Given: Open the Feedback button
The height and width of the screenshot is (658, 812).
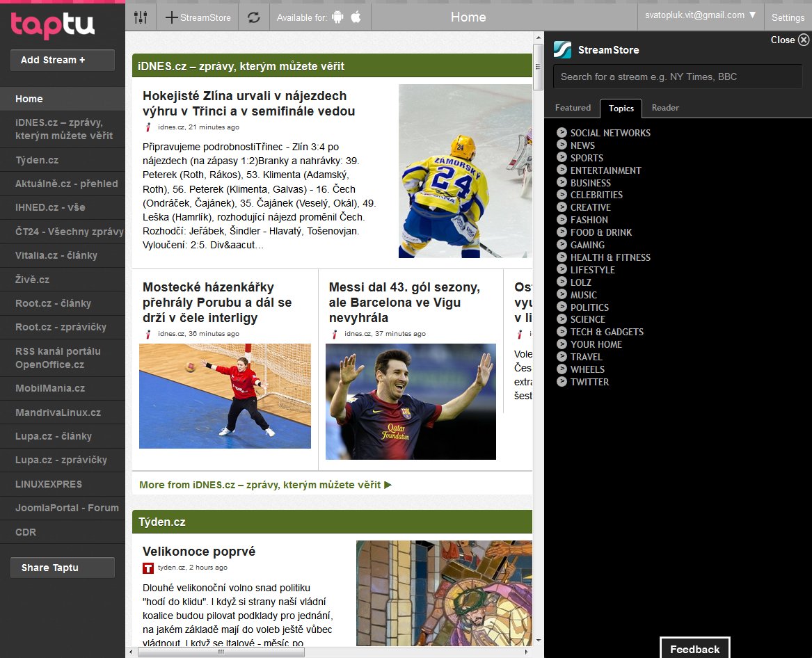Looking at the screenshot, I should coord(694,649).
